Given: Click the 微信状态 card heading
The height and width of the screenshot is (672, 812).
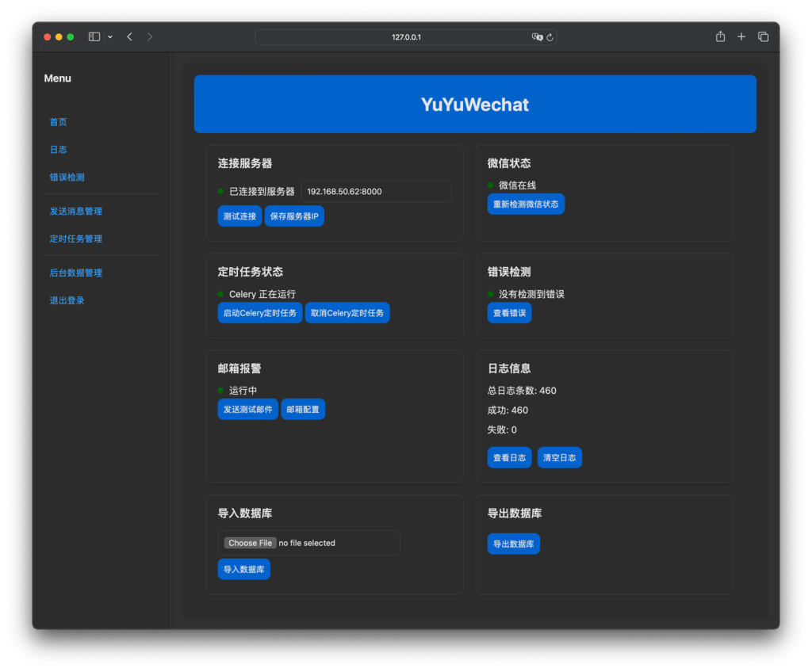Looking at the screenshot, I should click(508, 163).
